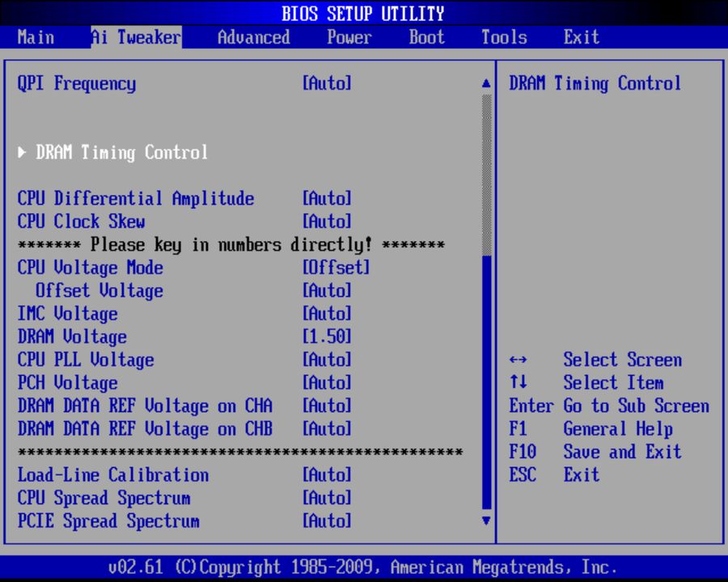Select the Exit tab

pyautogui.click(x=582, y=37)
